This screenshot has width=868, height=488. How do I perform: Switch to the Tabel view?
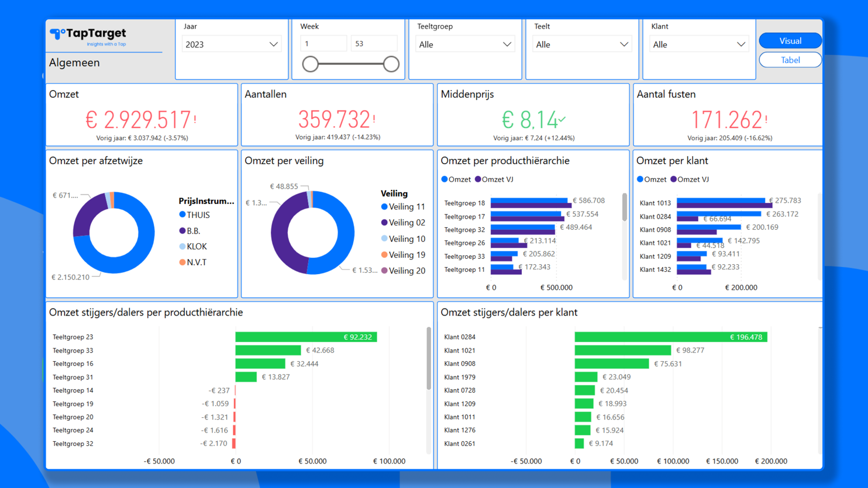pos(790,60)
